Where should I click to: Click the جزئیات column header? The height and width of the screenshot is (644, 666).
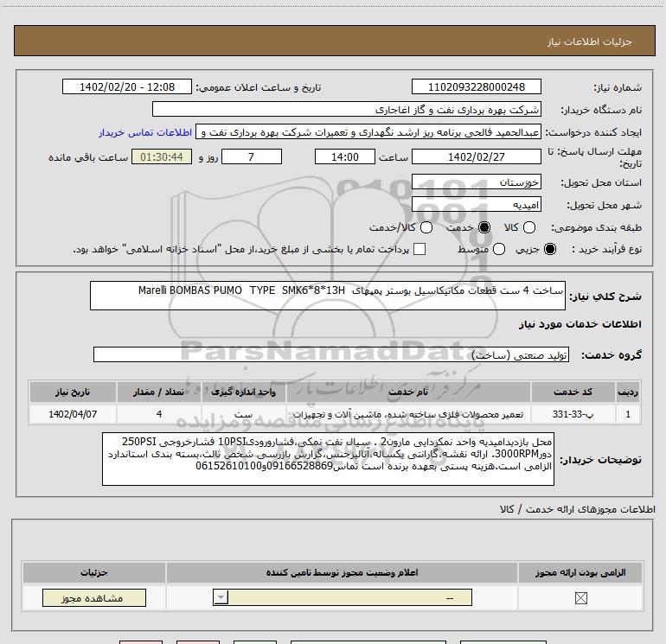point(94,572)
